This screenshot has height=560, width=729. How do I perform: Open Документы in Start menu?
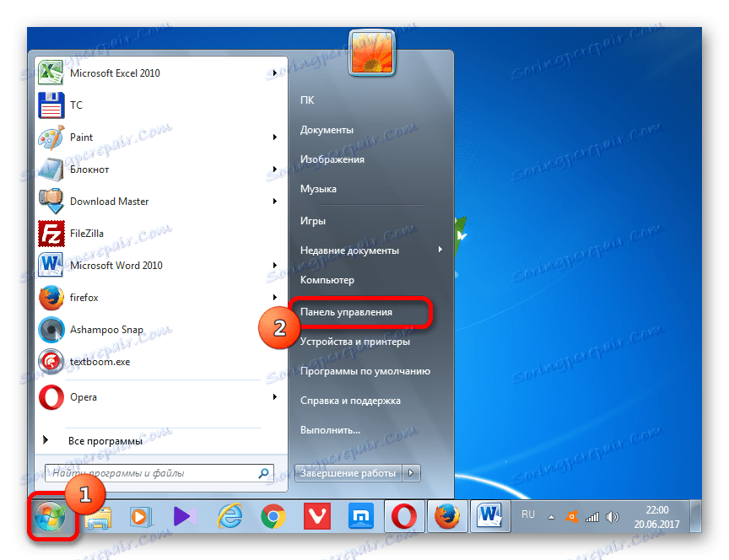point(327,130)
